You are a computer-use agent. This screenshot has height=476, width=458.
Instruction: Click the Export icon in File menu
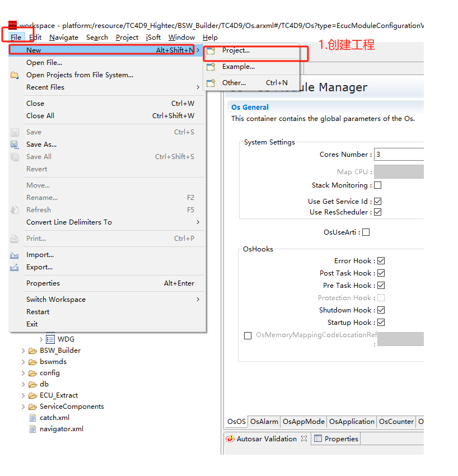tap(15, 268)
